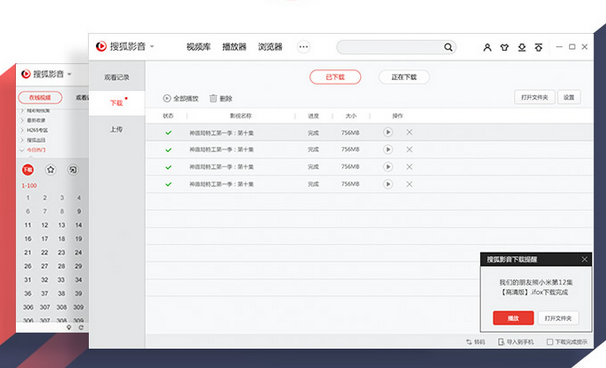Image resolution: width=606 pixels, height=368 pixels.
Task: Sort by the 大小 column header
Action: (x=351, y=116)
